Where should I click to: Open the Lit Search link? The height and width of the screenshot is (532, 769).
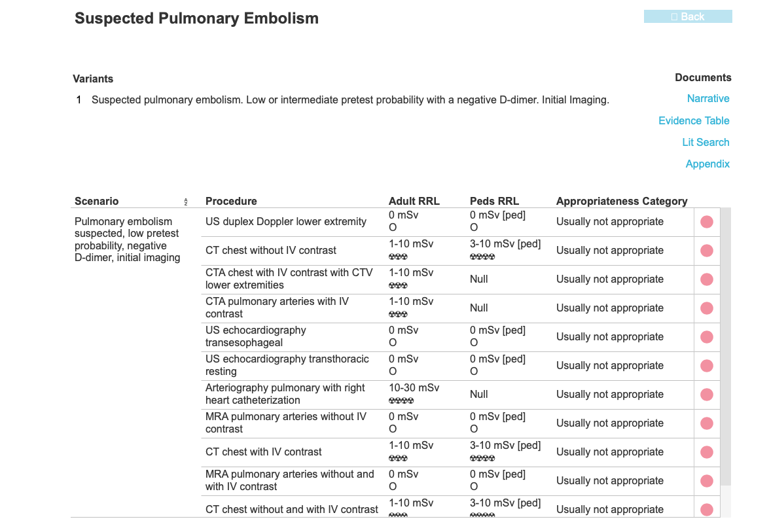click(706, 142)
